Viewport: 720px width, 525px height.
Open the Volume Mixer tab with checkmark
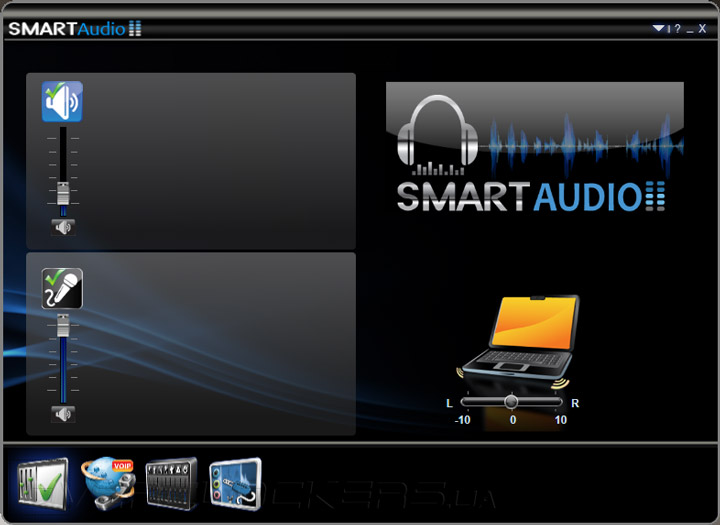[42, 485]
